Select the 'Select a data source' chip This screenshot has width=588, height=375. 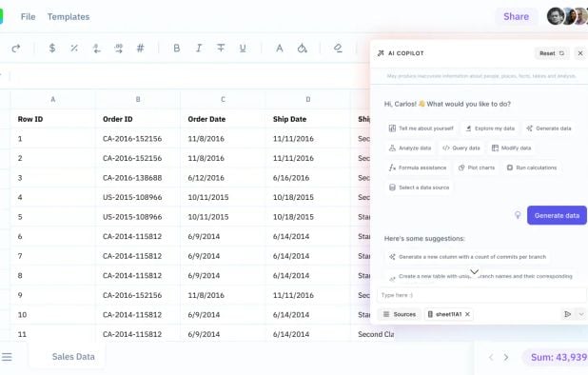(x=419, y=187)
